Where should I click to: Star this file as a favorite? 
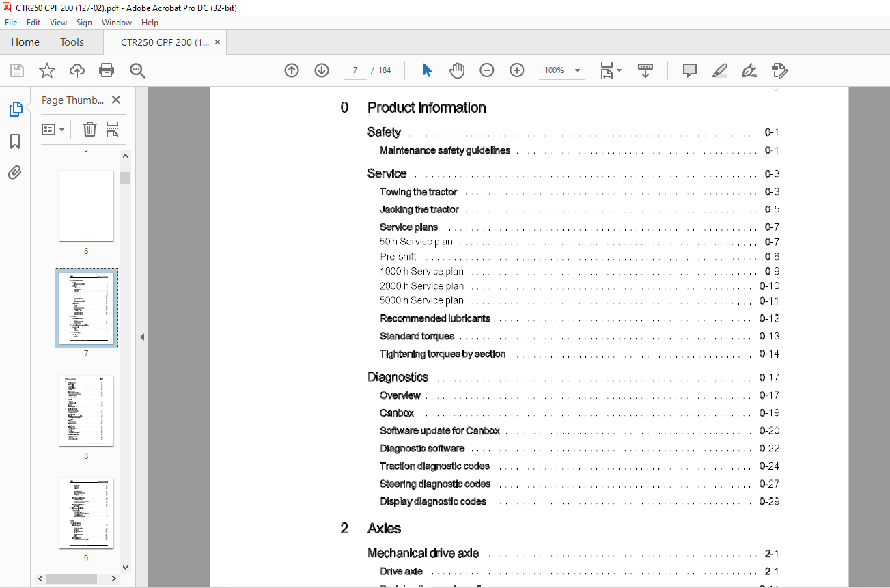point(46,70)
